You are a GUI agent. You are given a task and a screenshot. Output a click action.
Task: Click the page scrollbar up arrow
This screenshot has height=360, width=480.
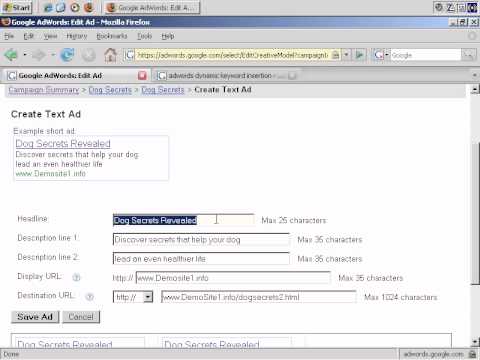pos(475,89)
